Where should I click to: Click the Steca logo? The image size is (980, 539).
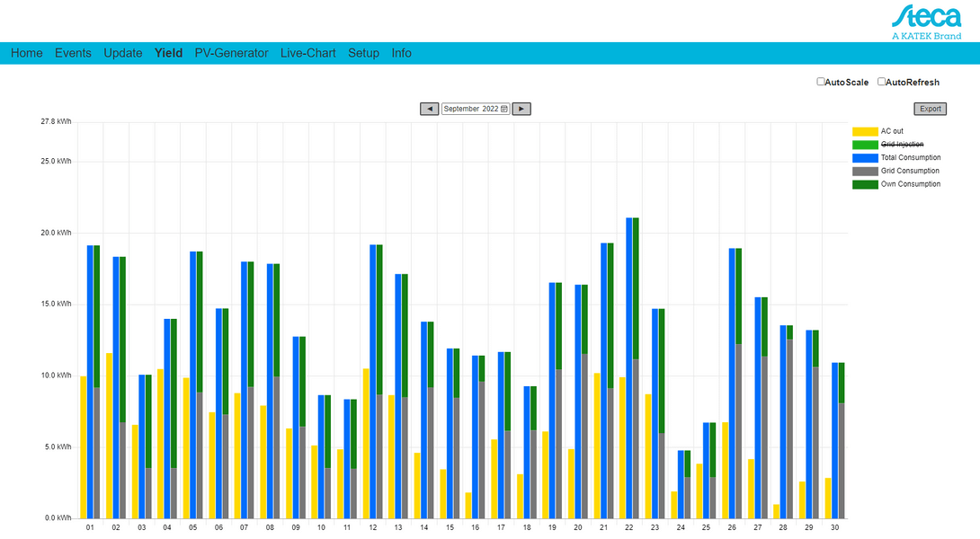[x=926, y=21]
